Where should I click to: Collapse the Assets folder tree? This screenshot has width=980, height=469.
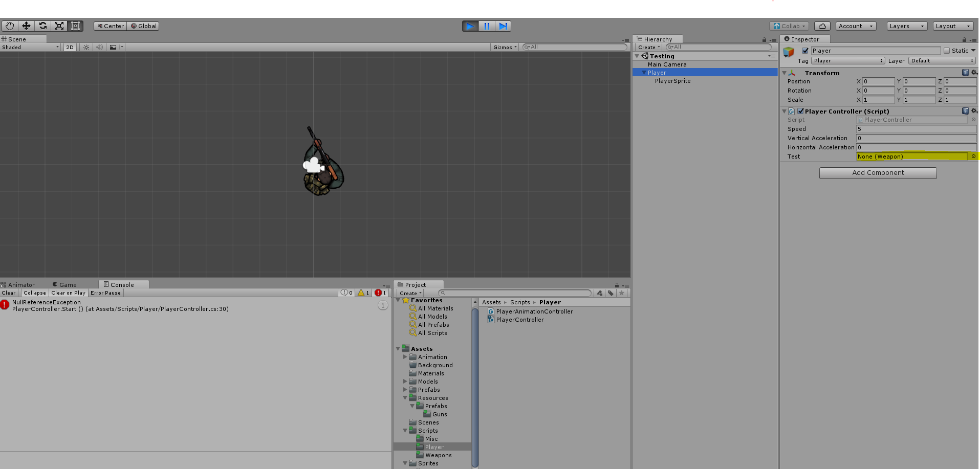(x=398, y=349)
